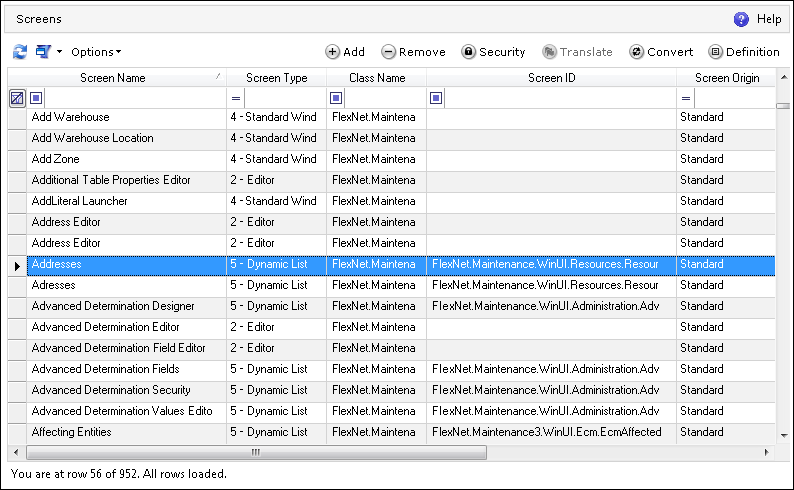Click the row selector for Add Warehouse
Viewport: 794px width, 490px height.
[17, 118]
